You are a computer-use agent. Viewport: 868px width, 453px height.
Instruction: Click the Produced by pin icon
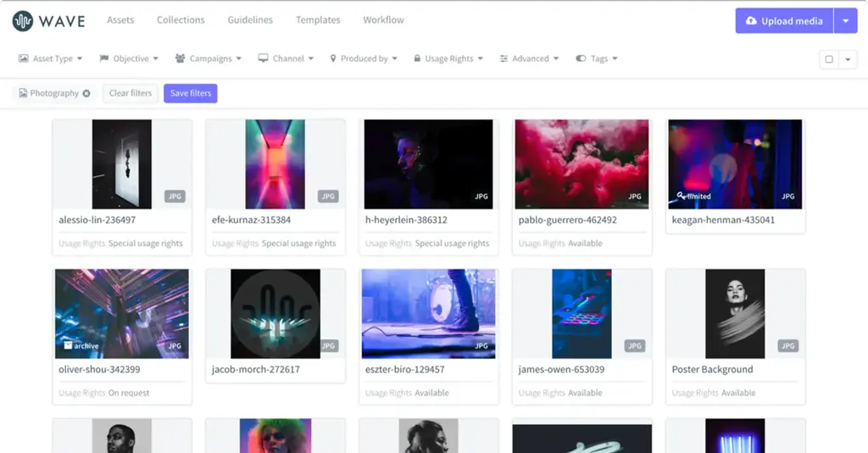pyautogui.click(x=332, y=59)
